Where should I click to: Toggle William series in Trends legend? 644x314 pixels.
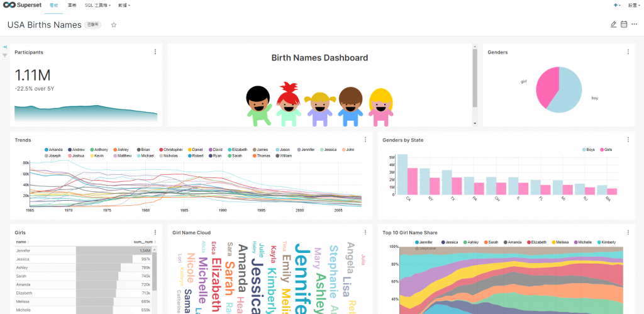[284, 156]
